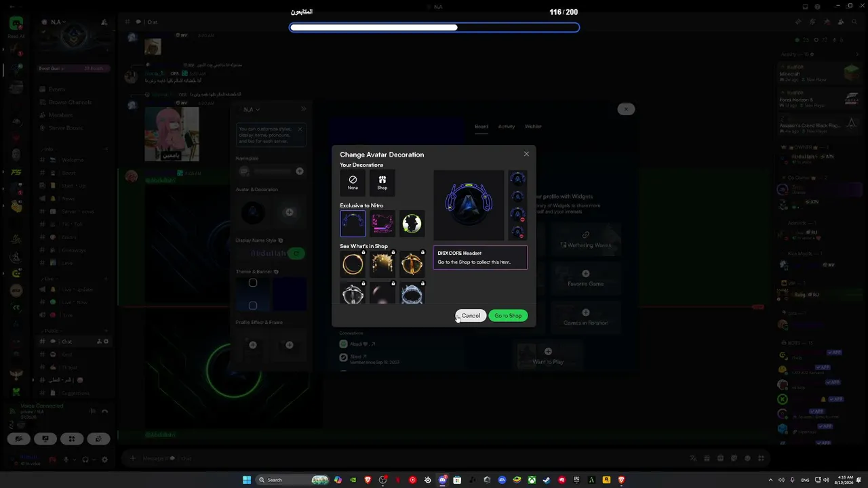Switch to the Wishlist tab in profile
The image size is (868, 488).
pos(533,127)
